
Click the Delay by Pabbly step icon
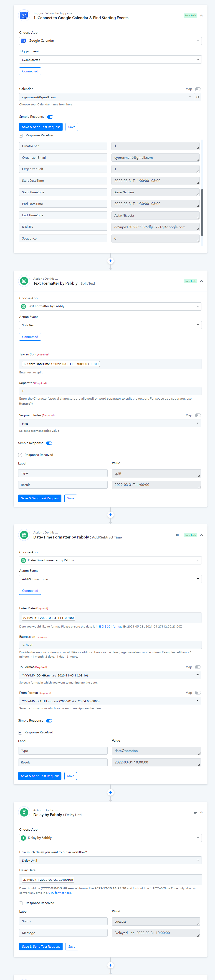[x=24, y=812]
